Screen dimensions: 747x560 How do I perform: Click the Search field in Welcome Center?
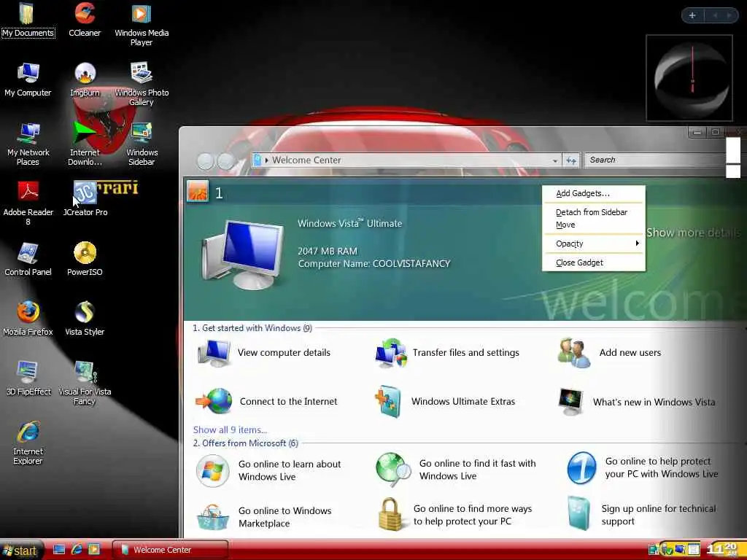coord(655,160)
